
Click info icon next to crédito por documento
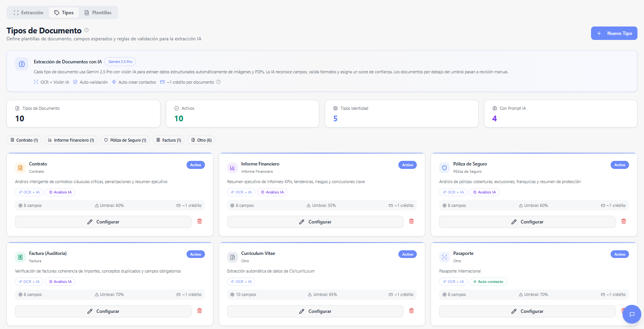click(218, 82)
